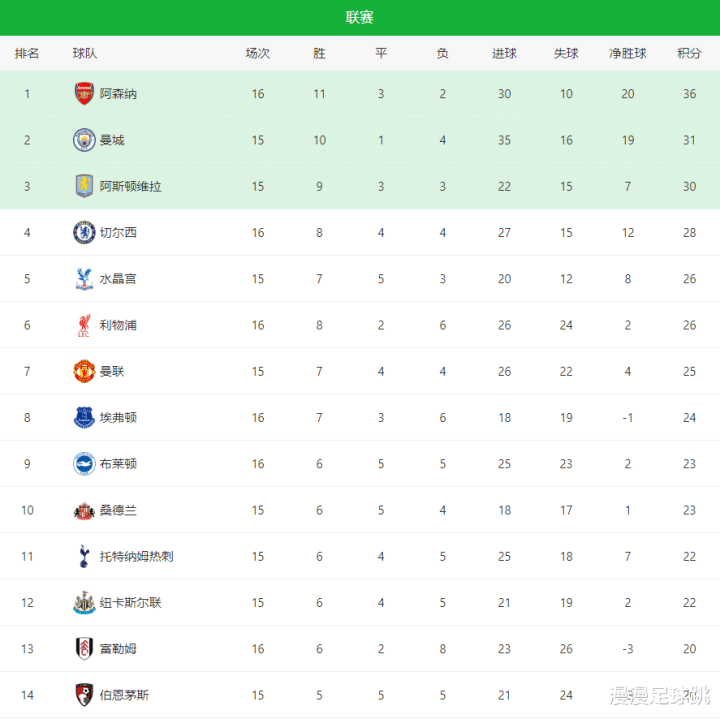Click the 积分 column header
Viewport: 720px width, 719px height.
689,53
